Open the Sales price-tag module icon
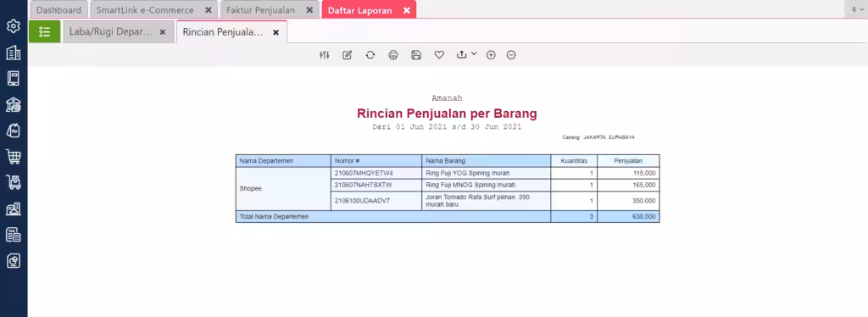This screenshot has width=868, height=317. [x=14, y=131]
